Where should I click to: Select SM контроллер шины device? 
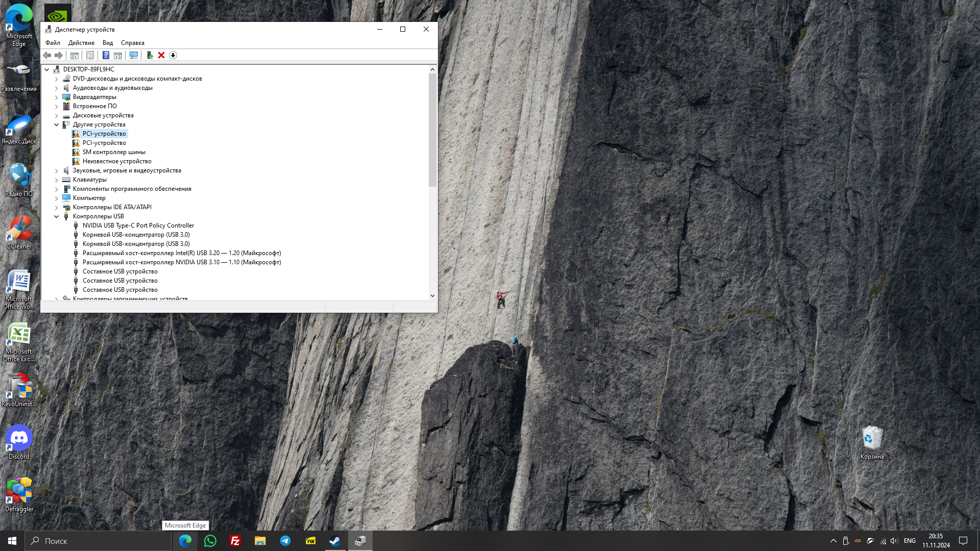point(114,152)
